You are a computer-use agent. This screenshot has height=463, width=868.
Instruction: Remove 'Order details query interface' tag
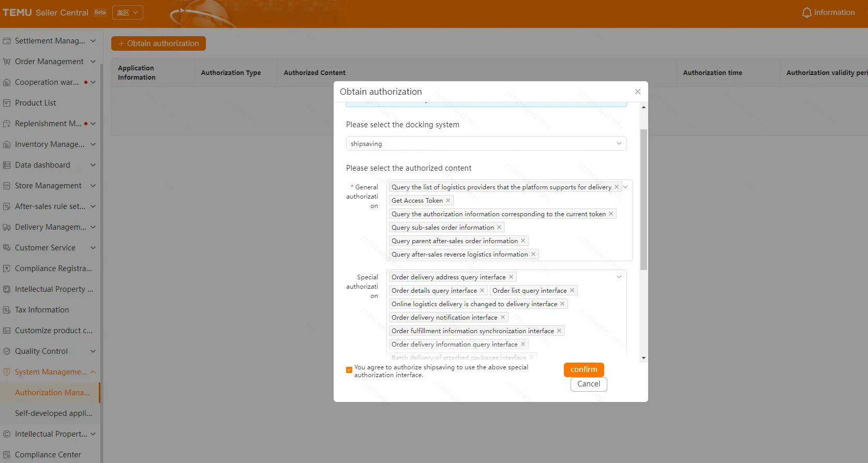click(482, 291)
